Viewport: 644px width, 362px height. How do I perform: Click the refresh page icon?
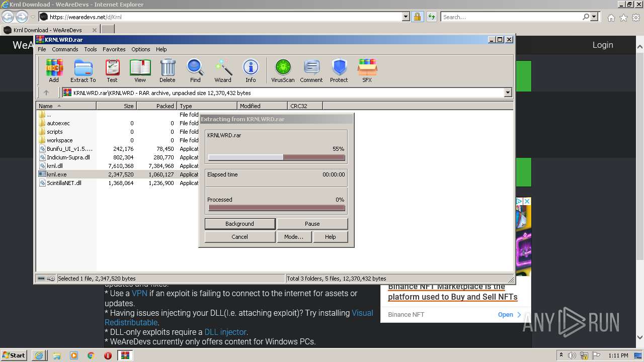pos(431,17)
